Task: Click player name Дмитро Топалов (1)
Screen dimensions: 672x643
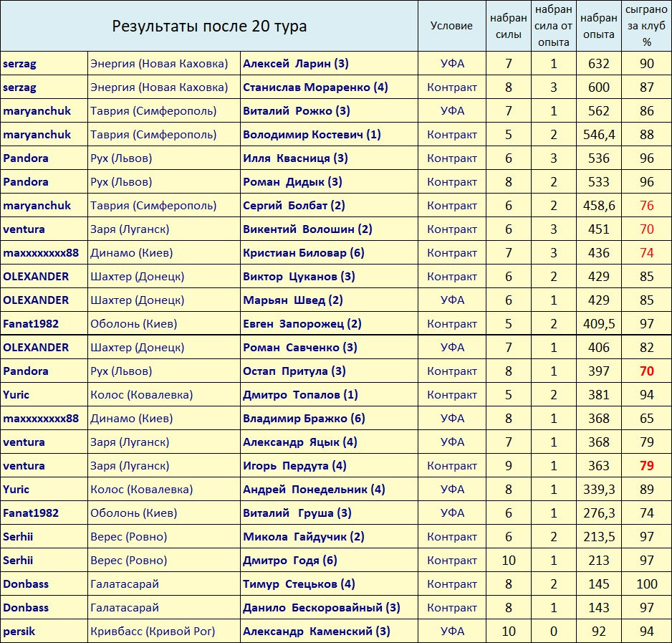Action: 300,395
